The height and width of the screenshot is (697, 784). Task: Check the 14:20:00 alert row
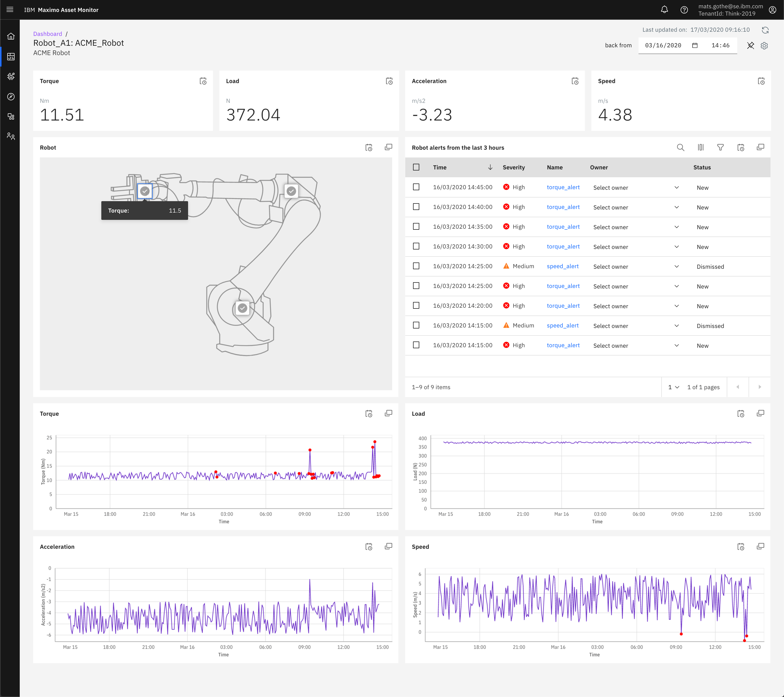[x=416, y=306]
